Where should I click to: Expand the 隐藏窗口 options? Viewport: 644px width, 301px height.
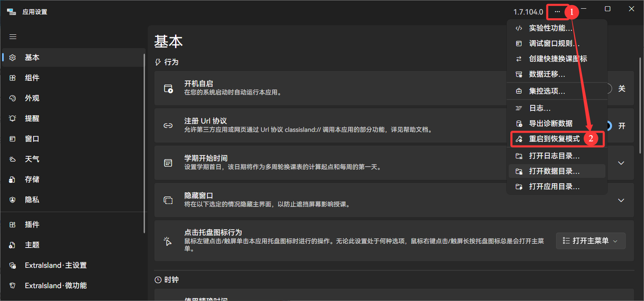pyautogui.click(x=621, y=200)
